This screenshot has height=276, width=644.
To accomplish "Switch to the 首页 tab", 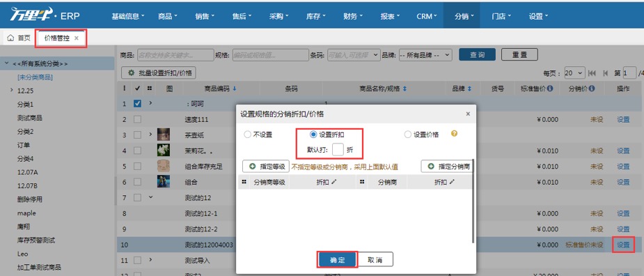I will (x=19, y=38).
